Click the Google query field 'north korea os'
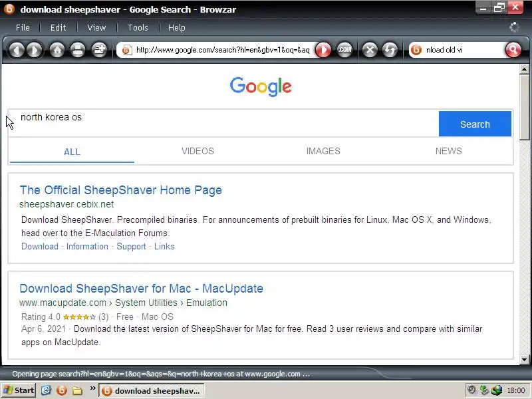Viewport: 532px width, 399px height. point(223,123)
